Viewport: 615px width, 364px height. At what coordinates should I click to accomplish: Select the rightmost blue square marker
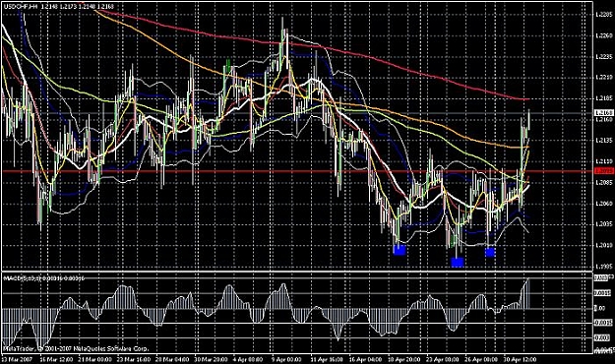pos(490,252)
